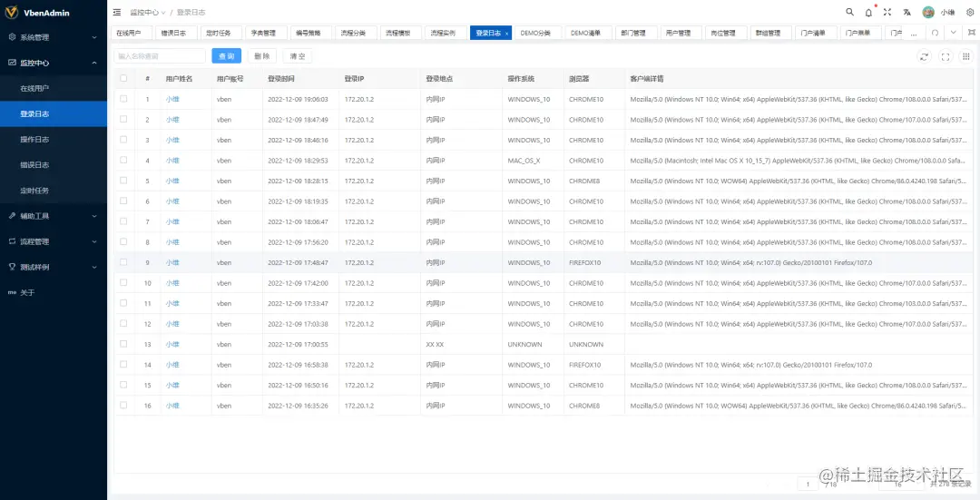This screenshot has height=500, width=980.
Task: Collapse the 监控中心 sidebar menu
Action: pos(54,63)
